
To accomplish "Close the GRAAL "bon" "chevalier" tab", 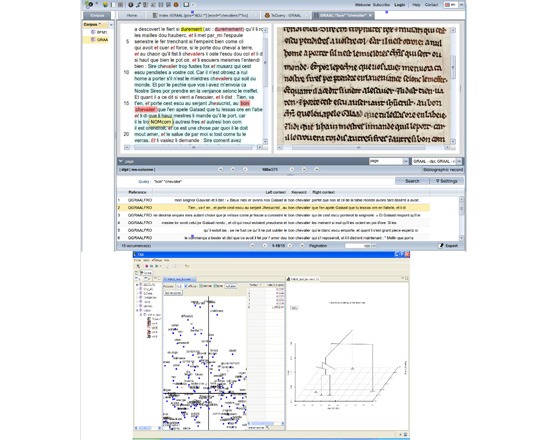I will (370, 15).
